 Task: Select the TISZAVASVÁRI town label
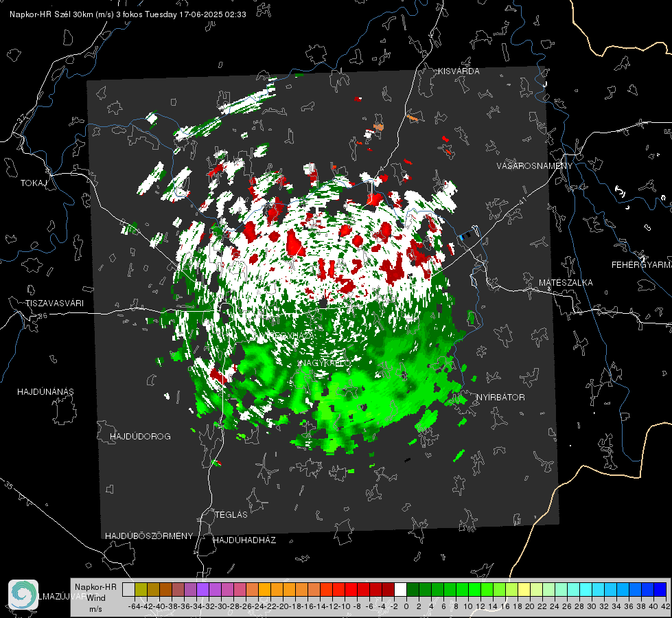[54, 304]
